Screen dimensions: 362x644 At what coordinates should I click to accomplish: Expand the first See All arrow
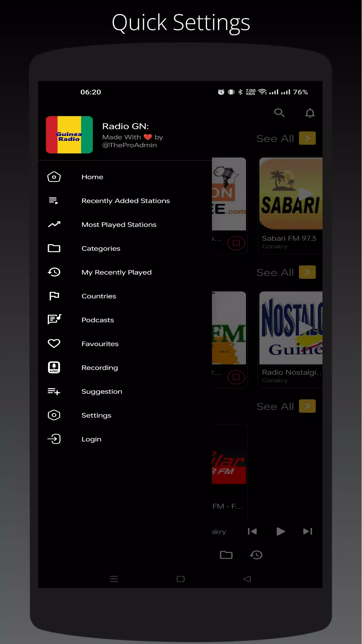coord(307,138)
